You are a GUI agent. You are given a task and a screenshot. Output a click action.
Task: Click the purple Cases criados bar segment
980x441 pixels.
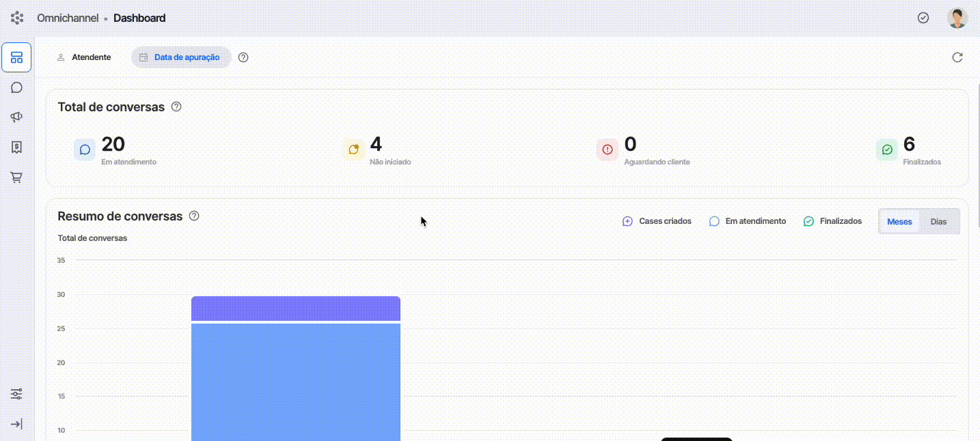click(x=296, y=309)
